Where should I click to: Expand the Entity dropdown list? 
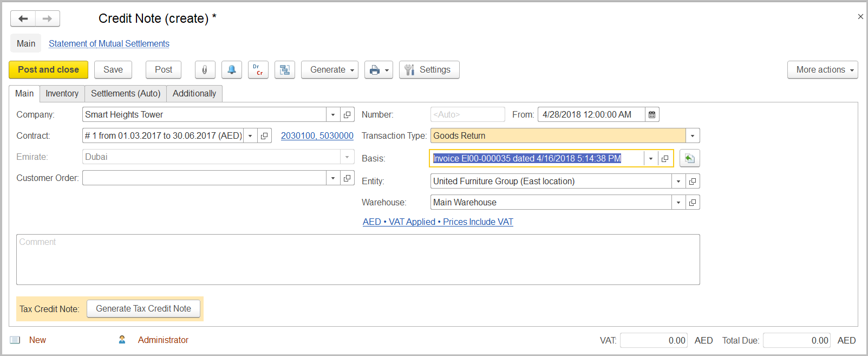[678, 181]
